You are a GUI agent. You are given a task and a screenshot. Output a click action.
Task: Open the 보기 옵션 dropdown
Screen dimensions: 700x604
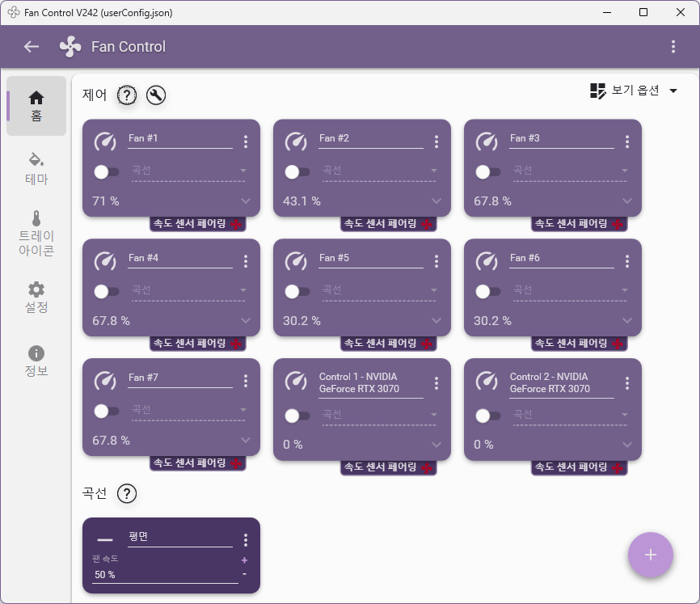click(x=634, y=91)
